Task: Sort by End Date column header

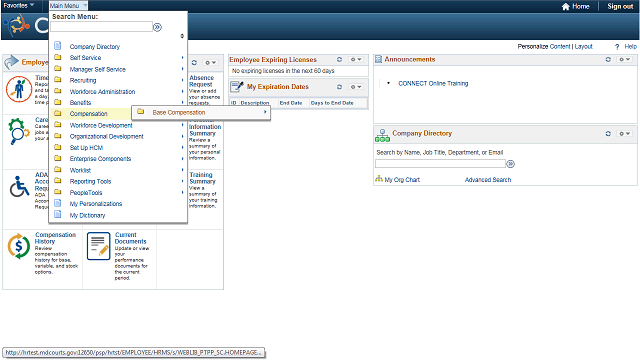Action: (291, 103)
